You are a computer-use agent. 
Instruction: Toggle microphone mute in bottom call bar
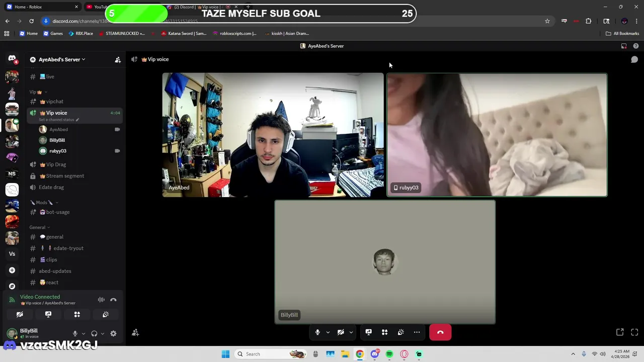(x=317, y=332)
